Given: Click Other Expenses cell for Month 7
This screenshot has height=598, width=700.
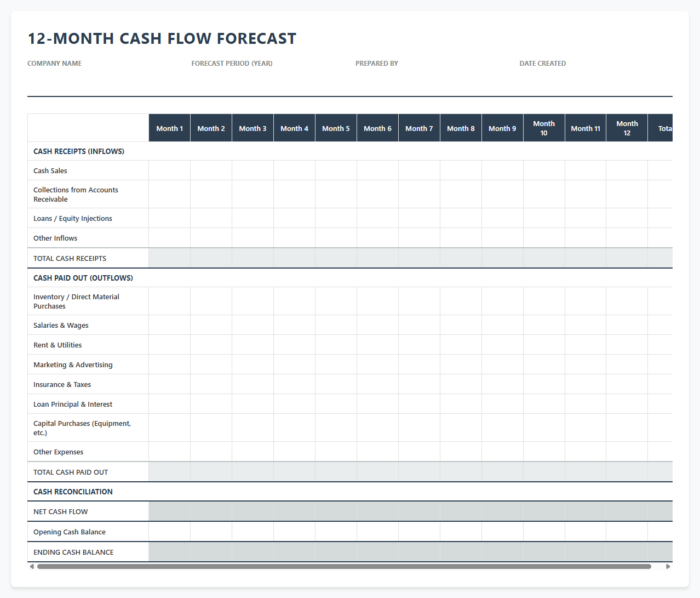Looking at the screenshot, I should [420, 452].
